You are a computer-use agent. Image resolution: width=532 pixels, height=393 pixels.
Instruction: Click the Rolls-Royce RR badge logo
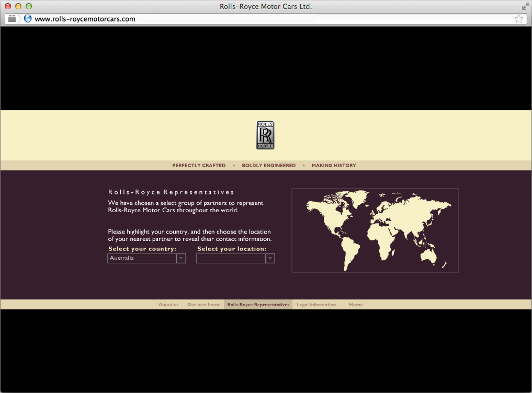point(265,135)
